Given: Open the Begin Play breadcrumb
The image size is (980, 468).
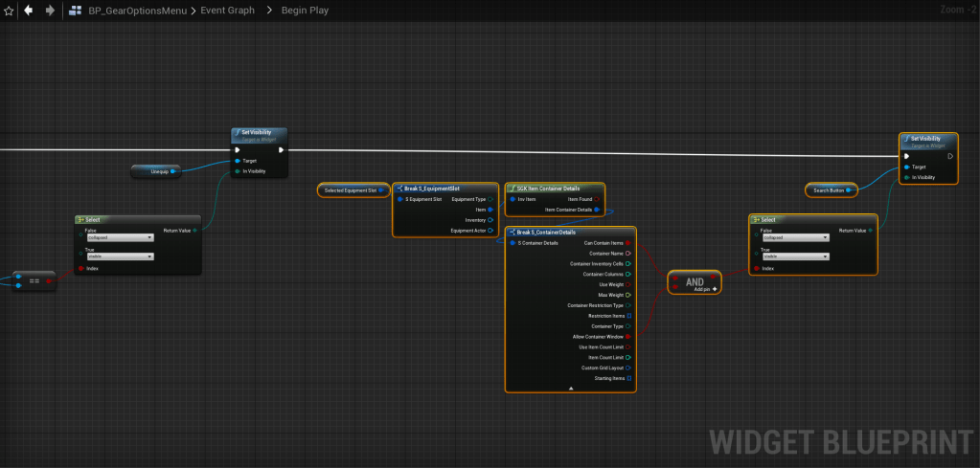Looking at the screenshot, I should point(304,11).
